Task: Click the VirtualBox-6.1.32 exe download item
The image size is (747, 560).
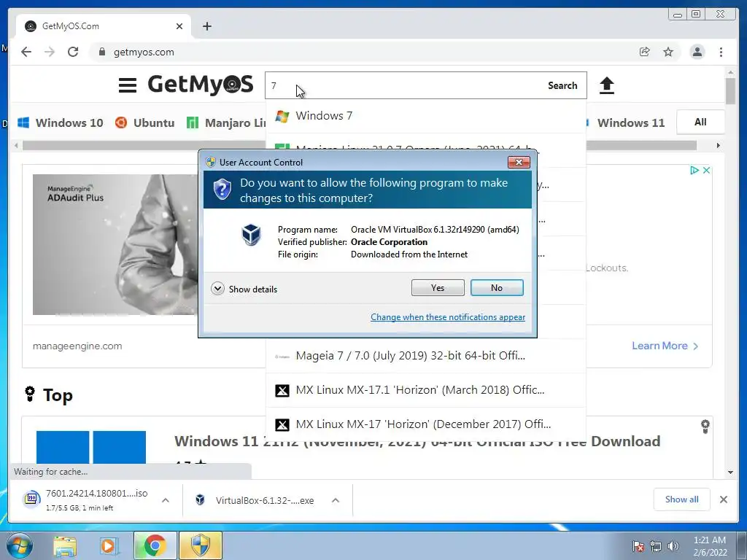Action: (x=255, y=500)
